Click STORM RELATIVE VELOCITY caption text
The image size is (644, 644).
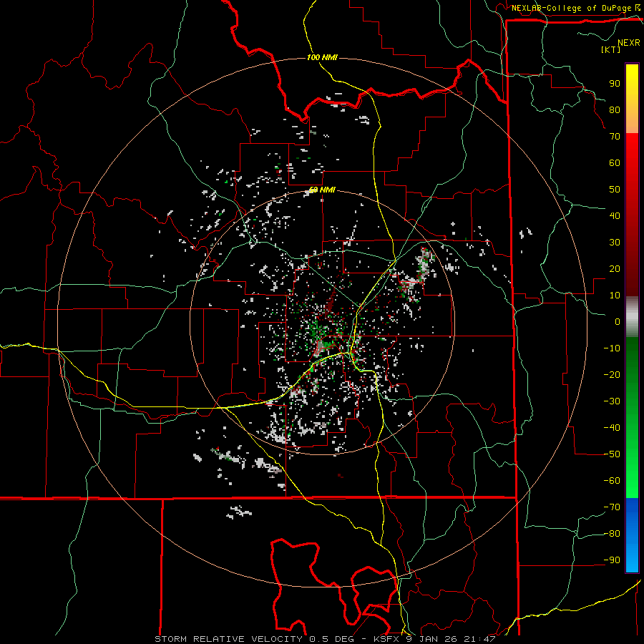coord(228,639)
